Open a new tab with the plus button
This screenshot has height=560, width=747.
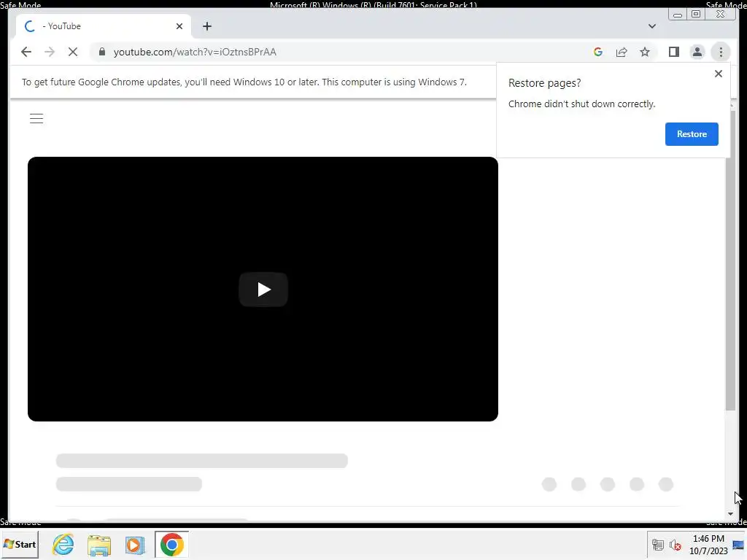(x=206, y=26)
